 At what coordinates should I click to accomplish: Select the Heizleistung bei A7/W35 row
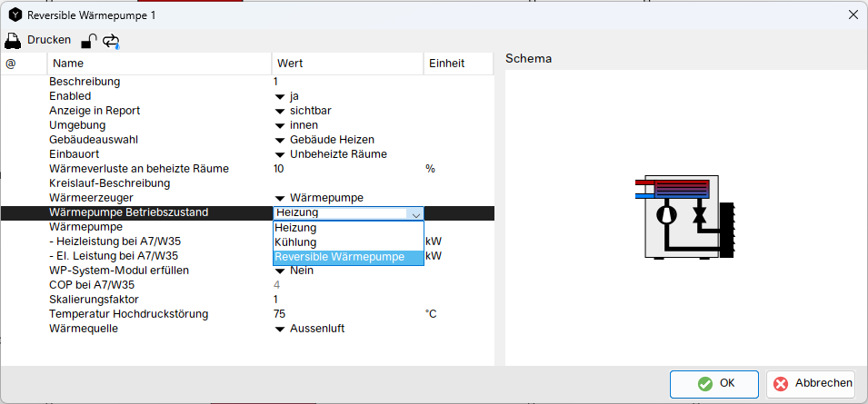click(x=115, y=241)
